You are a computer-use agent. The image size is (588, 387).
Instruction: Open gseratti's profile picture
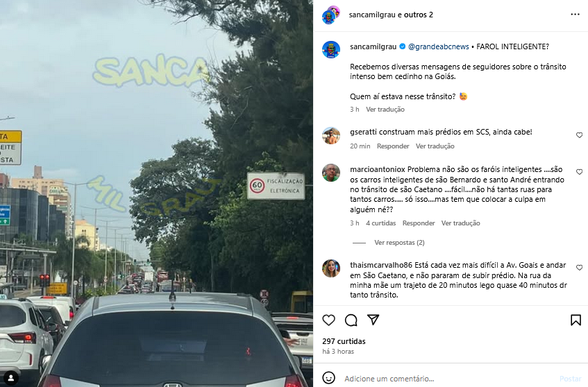coord(331,136)
